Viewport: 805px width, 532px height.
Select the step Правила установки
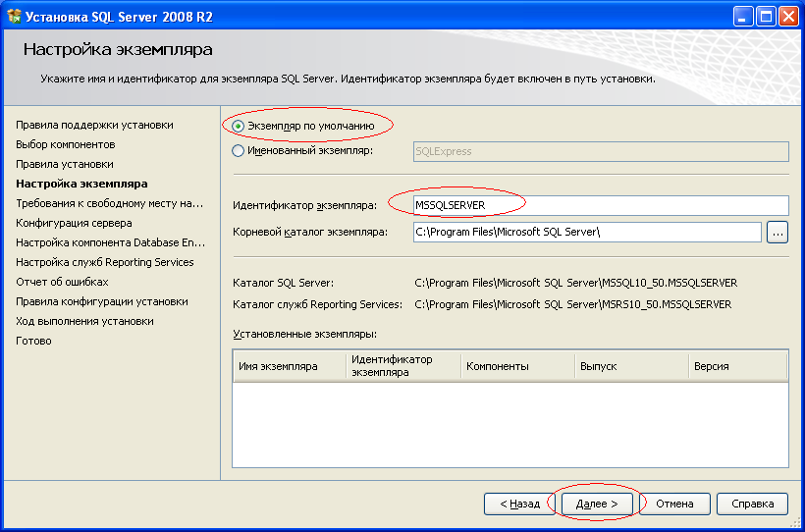[65, 164]
